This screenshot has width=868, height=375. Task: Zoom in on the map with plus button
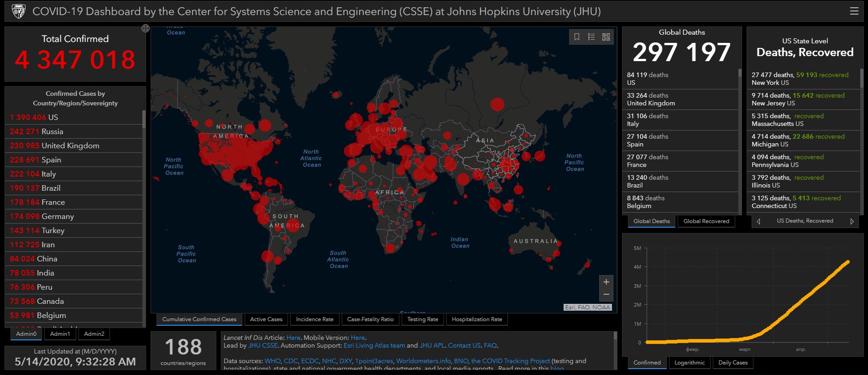click(x=606, y=282)
